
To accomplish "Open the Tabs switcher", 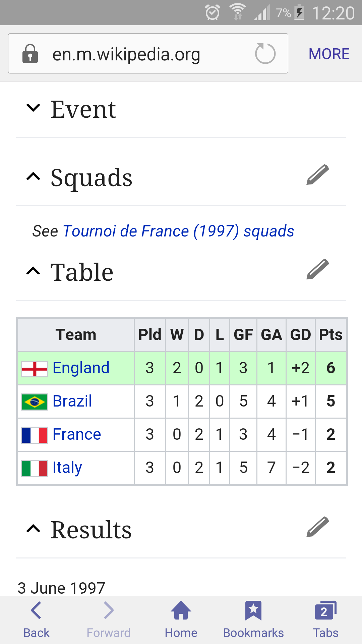I will pos(325,620).
